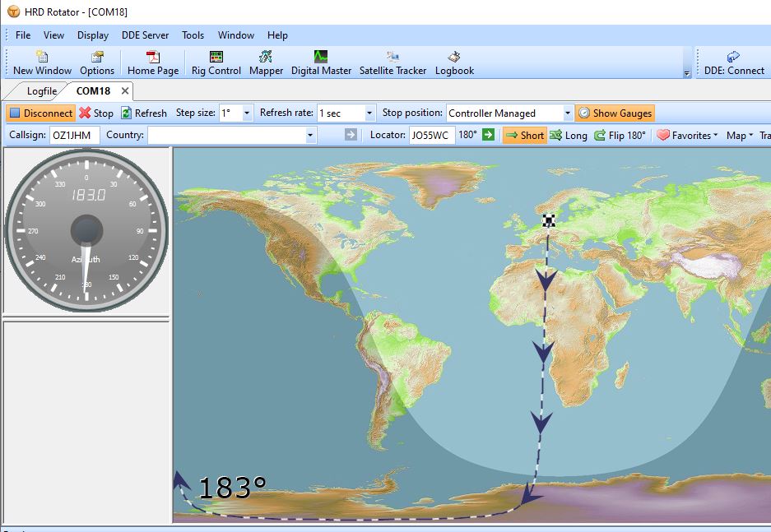Toggle Disconnect button

click(41, 113)
